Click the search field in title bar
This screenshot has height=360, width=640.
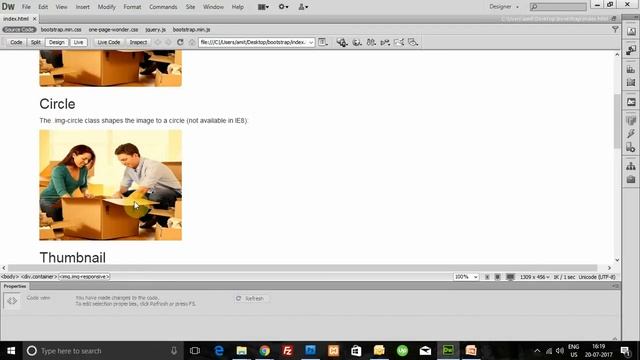click(x=558, y=7)
